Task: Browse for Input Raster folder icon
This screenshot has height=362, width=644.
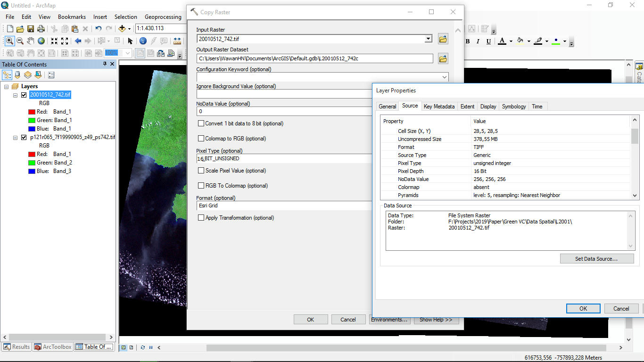Action: click(x=443, y=39)
